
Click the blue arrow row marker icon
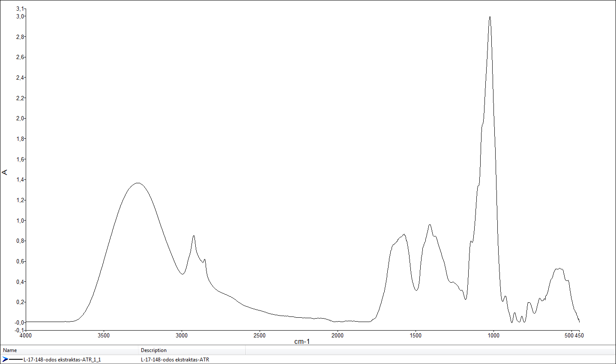tap(5, 359)
